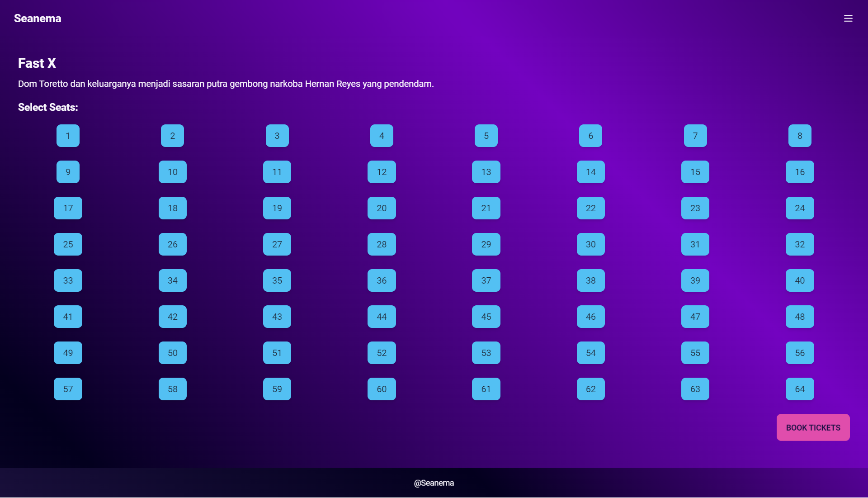
Task: Pick seat 57 in the last row
Action: coord(68,389)
